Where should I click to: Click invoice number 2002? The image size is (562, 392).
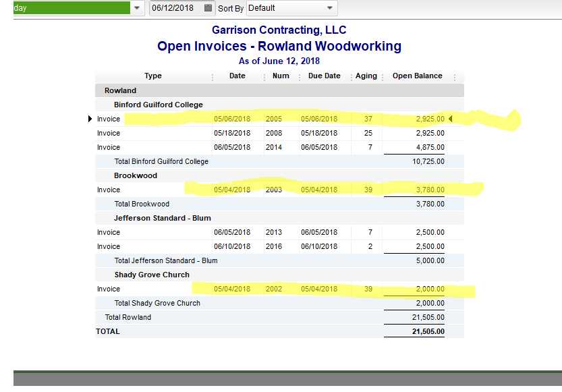coord(274,289)
